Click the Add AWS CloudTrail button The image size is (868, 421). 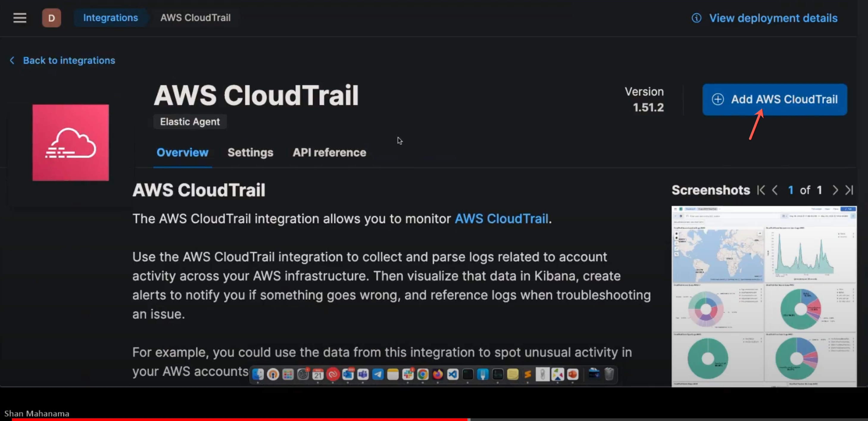774,99
